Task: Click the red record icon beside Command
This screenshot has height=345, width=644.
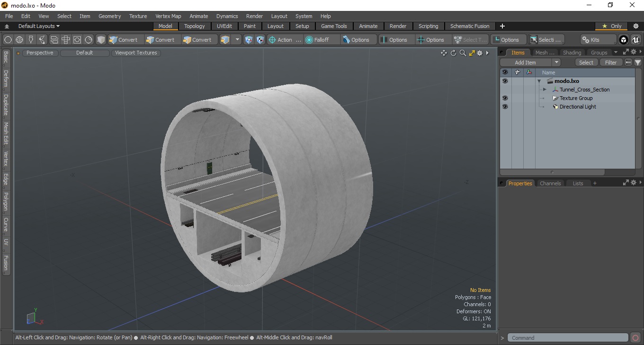Action: click(x=635, y=338)
